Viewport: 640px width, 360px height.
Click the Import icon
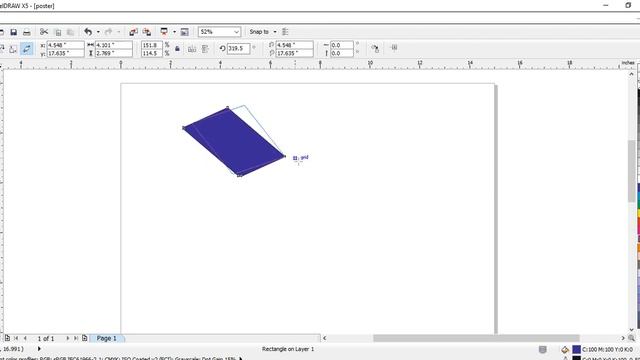[133, 32]
